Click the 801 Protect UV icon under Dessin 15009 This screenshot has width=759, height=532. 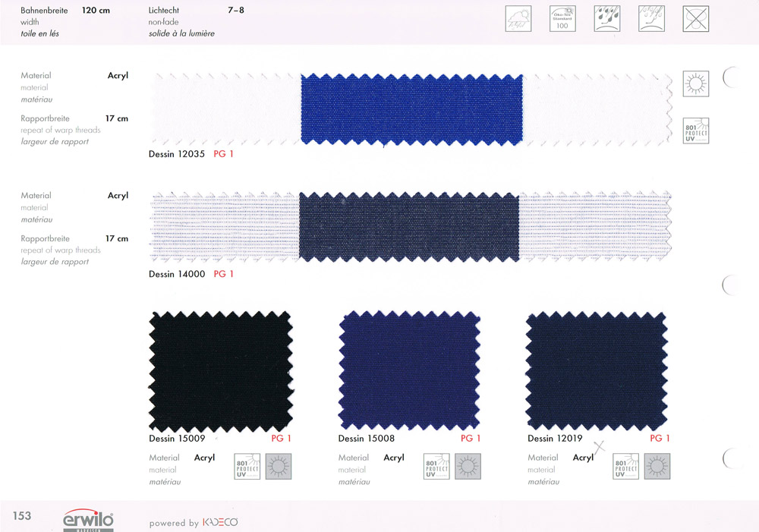[x=247, y=466]
